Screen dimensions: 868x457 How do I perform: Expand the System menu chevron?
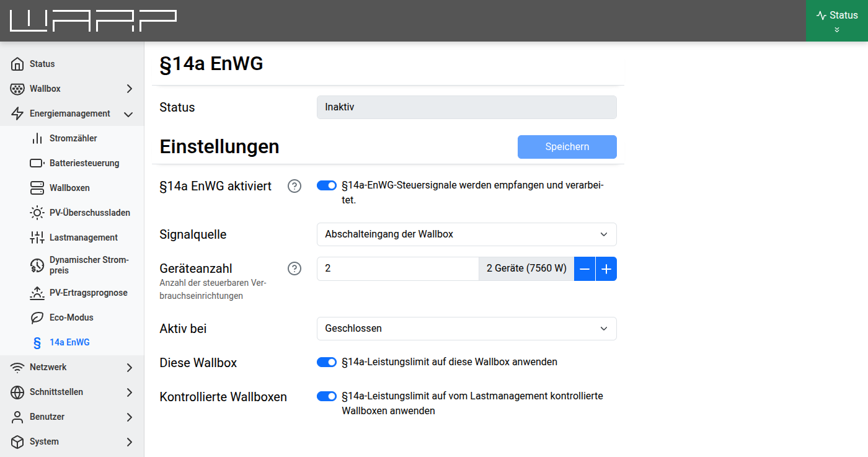(129, 441)
